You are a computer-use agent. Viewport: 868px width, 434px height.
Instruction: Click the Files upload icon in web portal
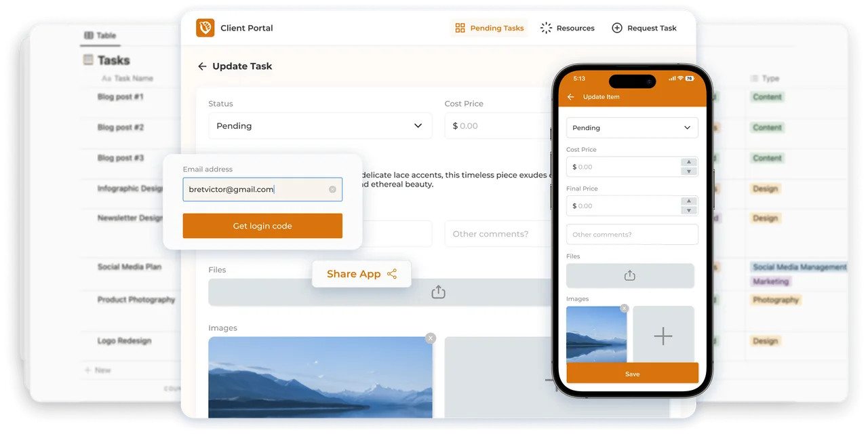tap(438, 292)
